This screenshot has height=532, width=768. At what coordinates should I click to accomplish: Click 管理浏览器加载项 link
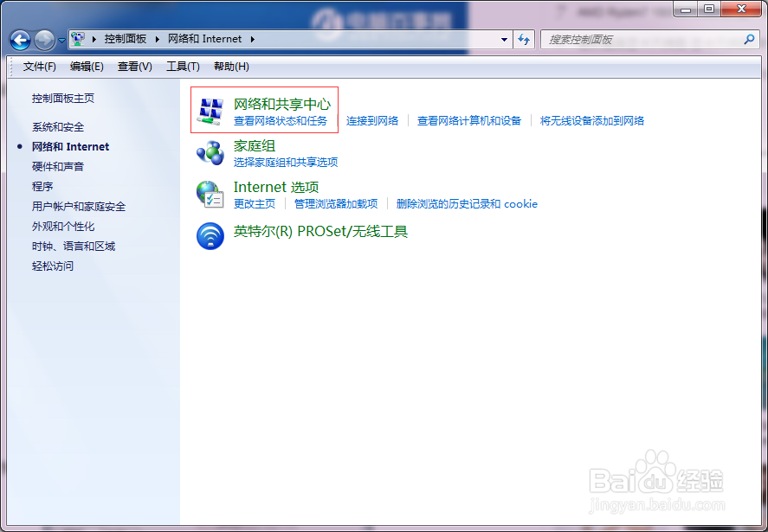coord(336,204)
